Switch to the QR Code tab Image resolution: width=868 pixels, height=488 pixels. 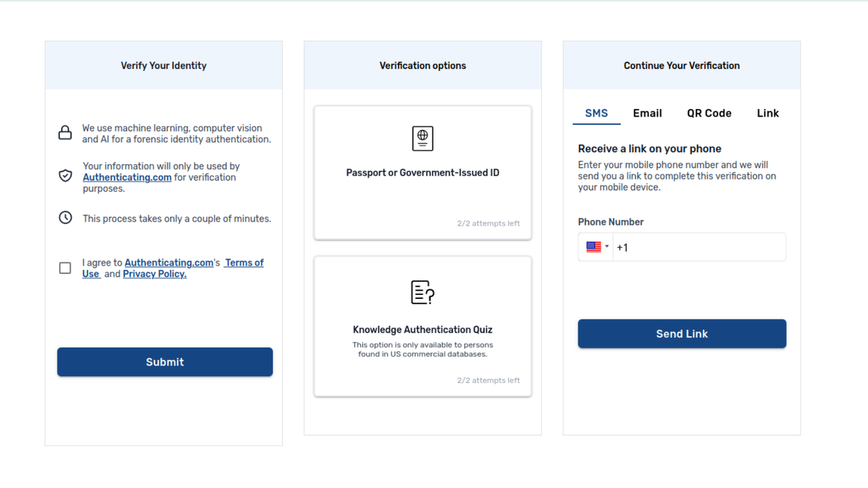click(x=709, y=113)
